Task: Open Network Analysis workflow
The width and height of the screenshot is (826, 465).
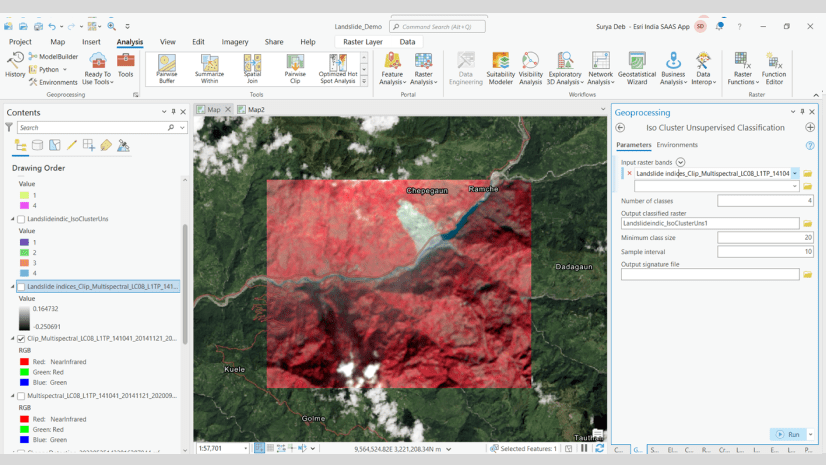Action: [x=600, y=68]
